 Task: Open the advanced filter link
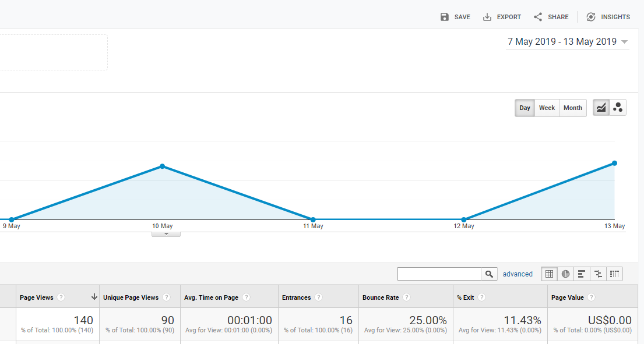click(518, 274)
